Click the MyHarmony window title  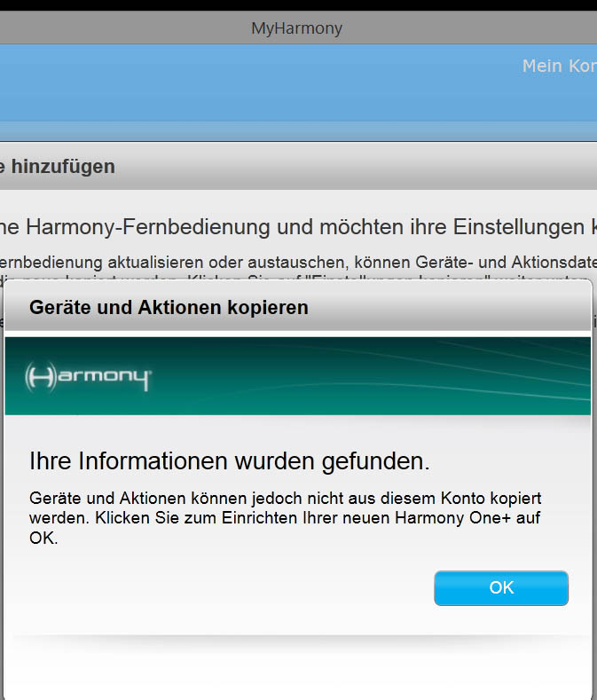(296, 28)
